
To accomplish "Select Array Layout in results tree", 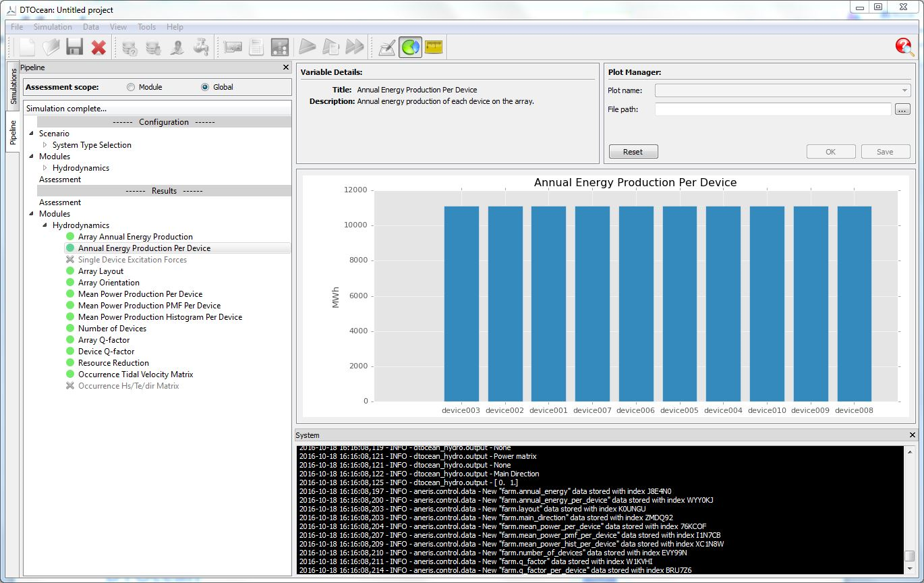I will (x=100, y=271).
